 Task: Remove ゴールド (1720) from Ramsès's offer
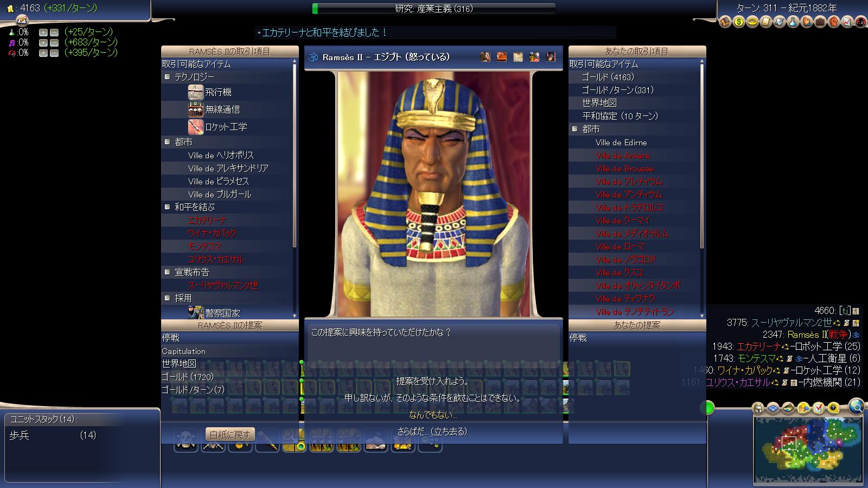188,377
